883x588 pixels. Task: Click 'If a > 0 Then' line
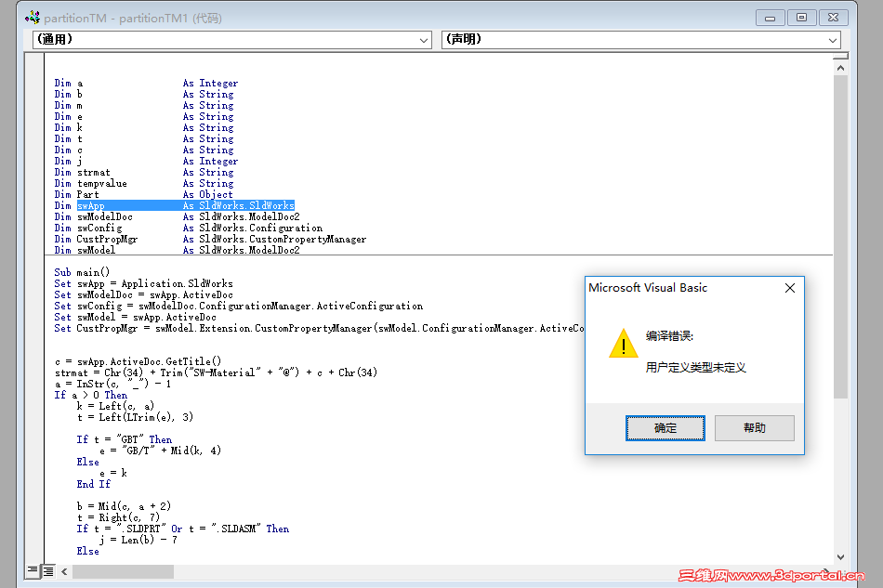[x=91, y=395]
